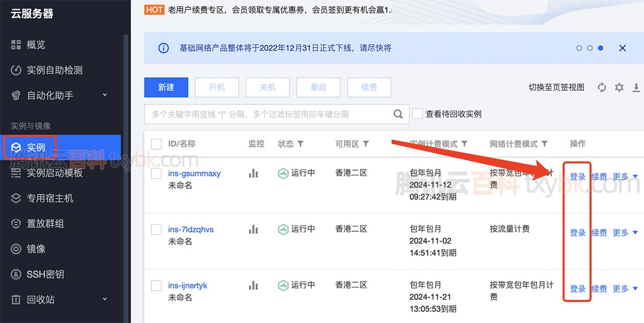Viewport: 644px width, 323px height.
Task: Toggle 查看待回收实例 checkbox
Action: pyautogui.click(x=418, y=114)
